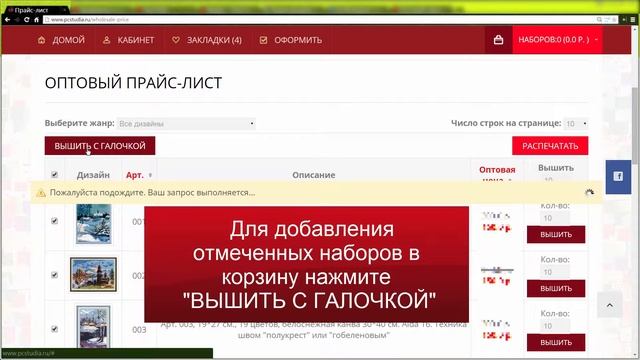Open the Число строк на странице dropdown
Image resolution: width=640 pixels, height=360 pixels.
coord(576,123)
